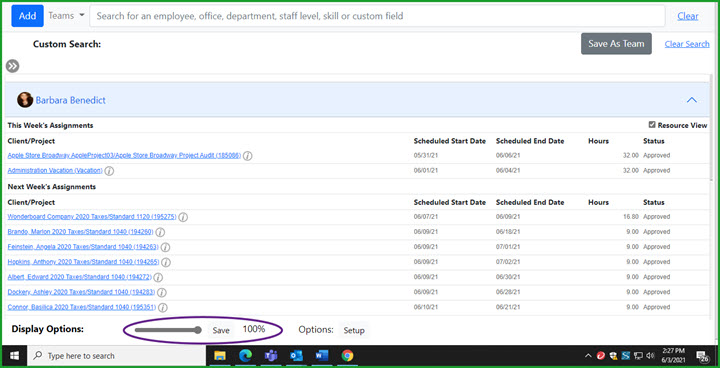Click the Add button
Screen dimensions: 720x368
click(x=28, y=16)
